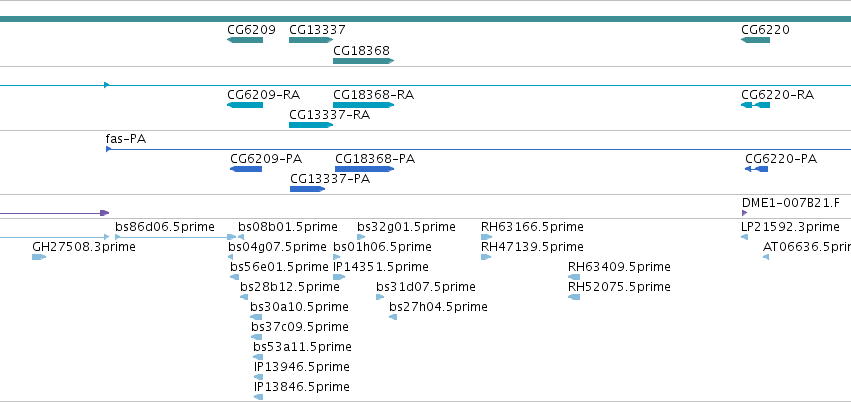
Task: Click the CG6209-RA transcript
Action: tap(245, 105)
